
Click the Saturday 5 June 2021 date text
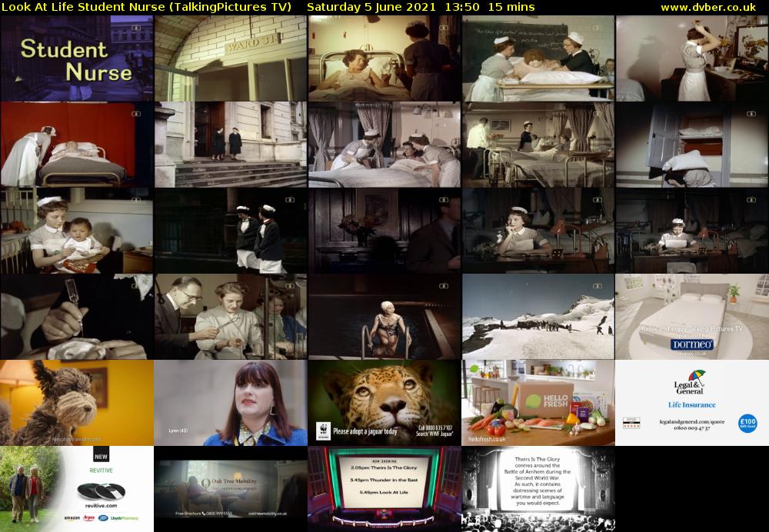371,8
